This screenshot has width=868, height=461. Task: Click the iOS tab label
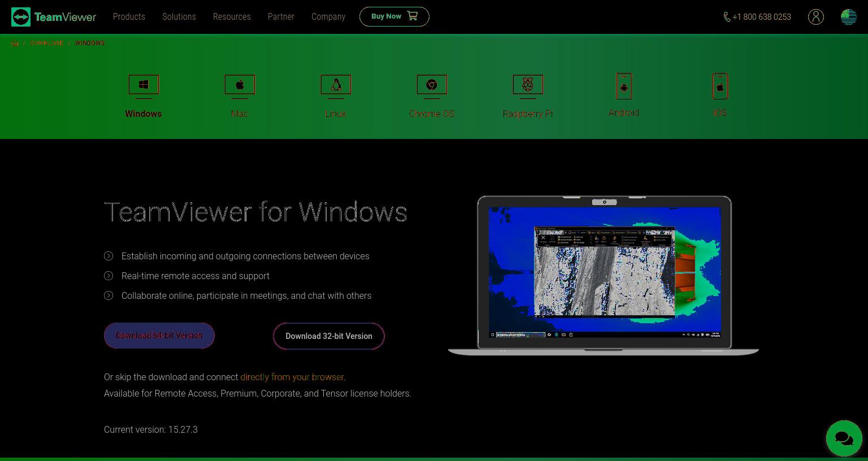click(x=720, y=112)
